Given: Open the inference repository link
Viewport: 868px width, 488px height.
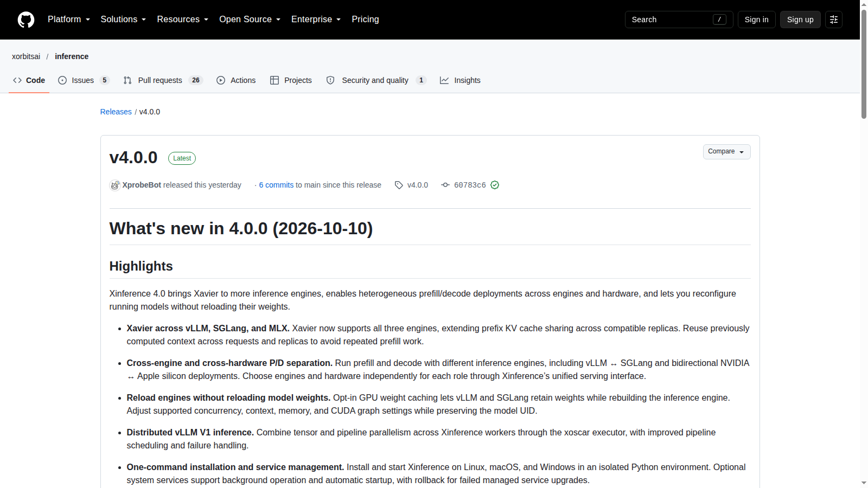Looking at the screenshot, I should pos(72,56).
